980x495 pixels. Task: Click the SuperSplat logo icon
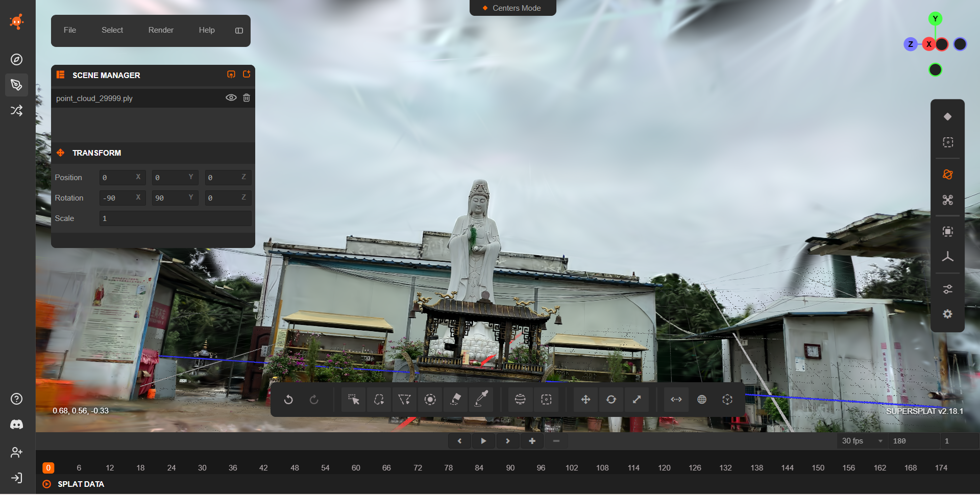tap(17, 21)
